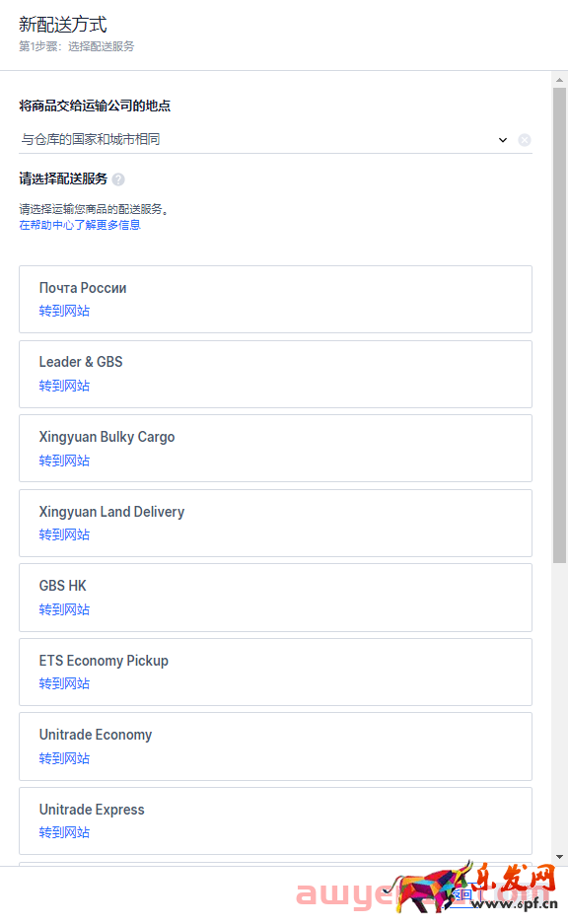Open ETS Economy Pickup website link

pos(64,683)
